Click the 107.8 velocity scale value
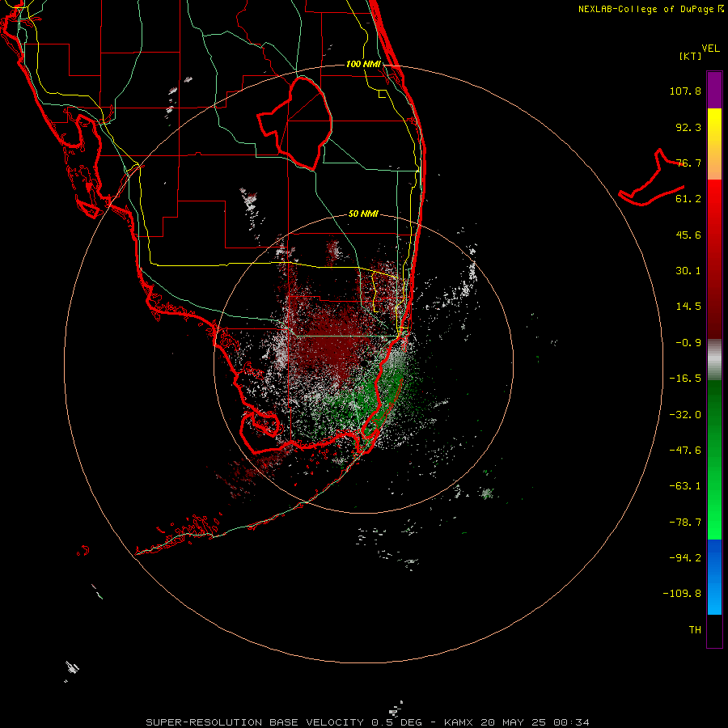The width and height of the screenshot is (728, 728). coord(685,91)
